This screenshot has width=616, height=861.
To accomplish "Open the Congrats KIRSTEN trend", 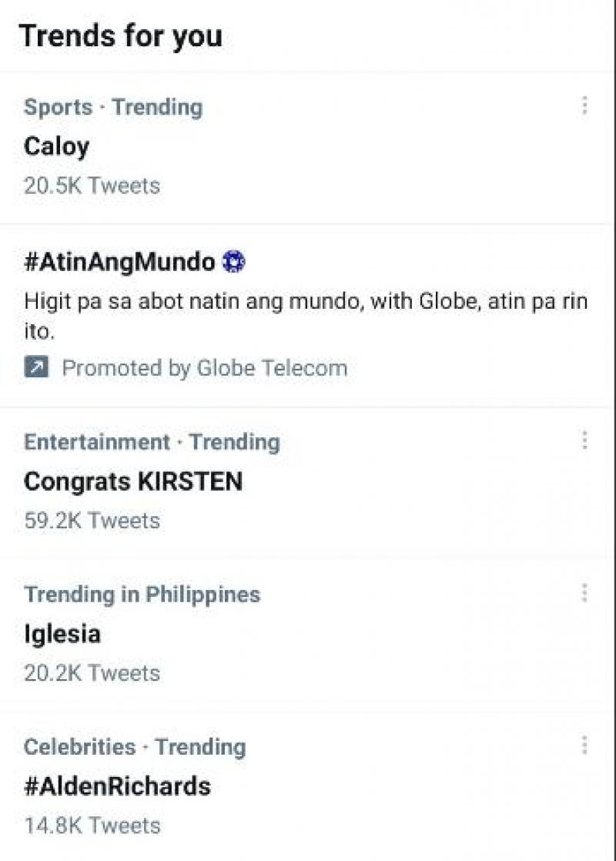I will tap(133, 481).
